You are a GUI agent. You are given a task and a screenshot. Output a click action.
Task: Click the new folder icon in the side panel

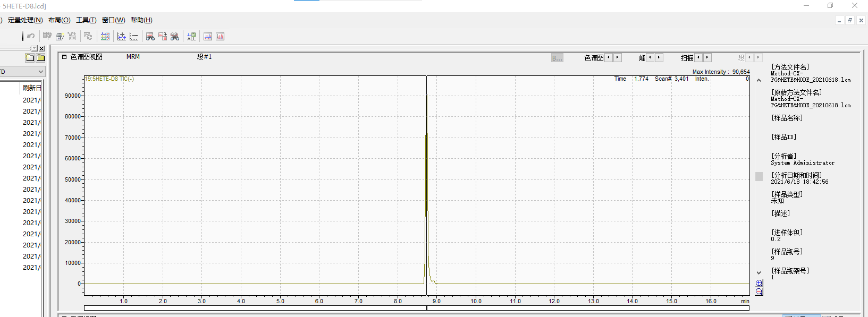[30, 57]
